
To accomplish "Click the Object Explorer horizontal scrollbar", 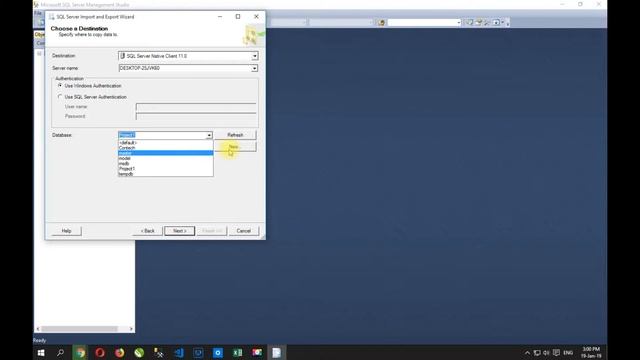I will (x=80, y=329).
